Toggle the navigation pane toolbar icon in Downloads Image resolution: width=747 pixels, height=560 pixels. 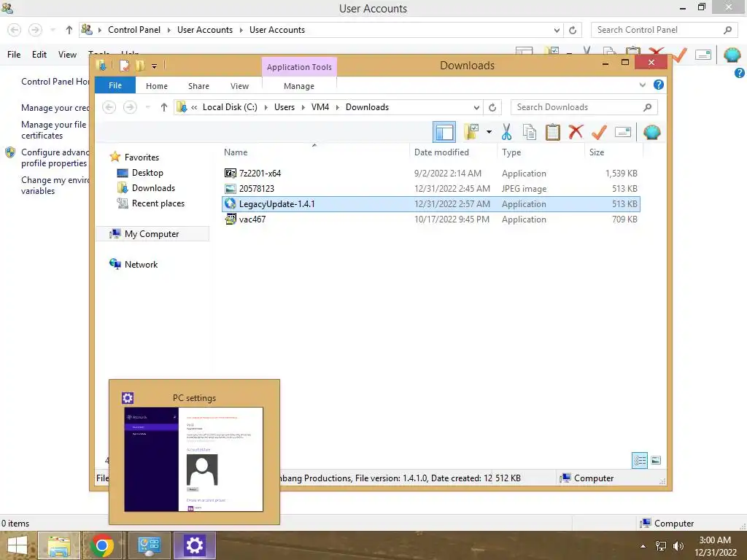pos(444,132)
